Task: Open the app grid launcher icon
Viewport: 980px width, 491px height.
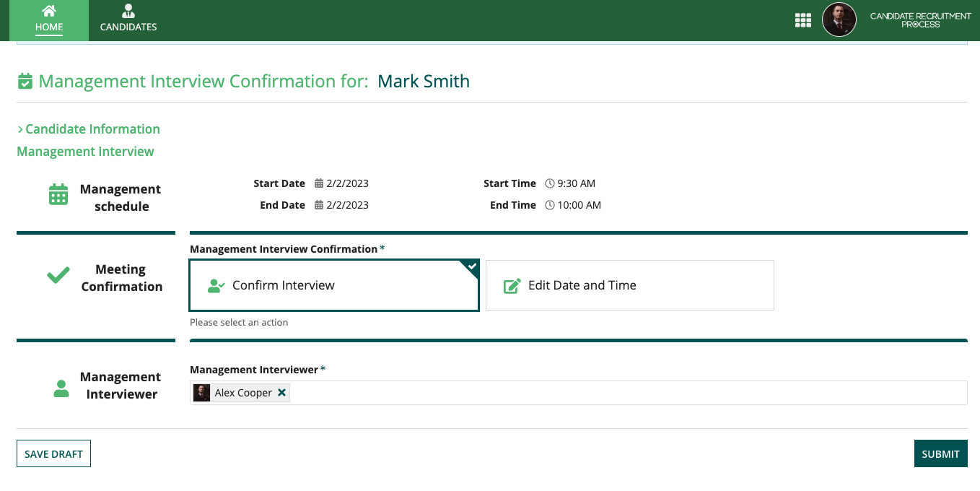Action: (x=802, y=20)
